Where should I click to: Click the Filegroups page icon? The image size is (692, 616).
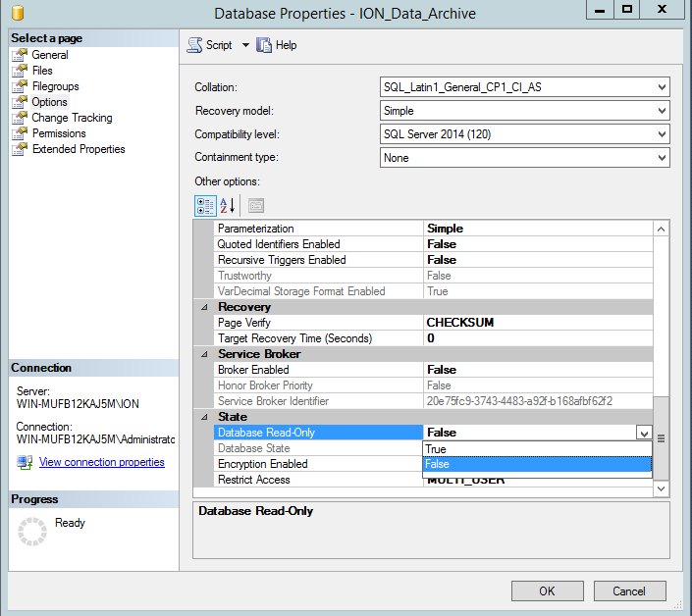point(20,86)
